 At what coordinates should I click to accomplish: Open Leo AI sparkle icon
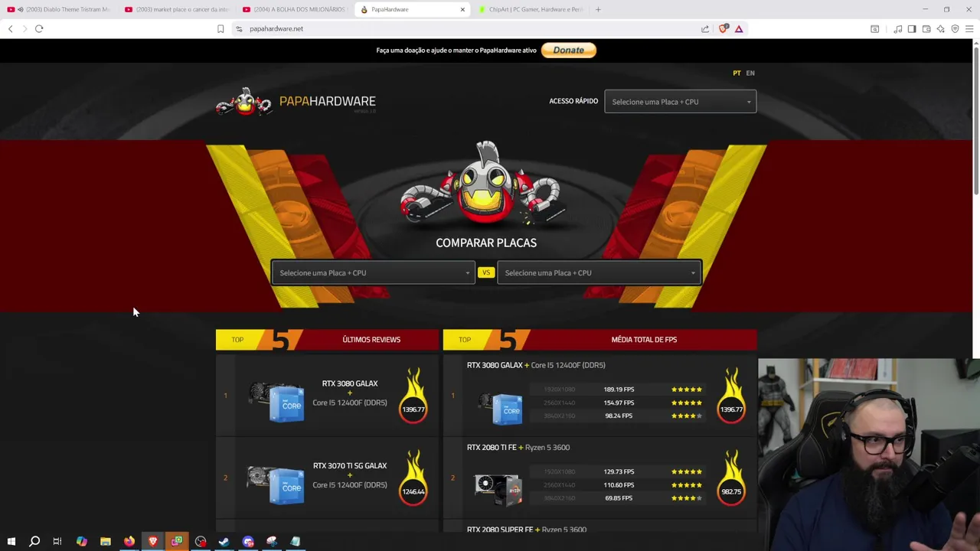click(x=941, y=28)
